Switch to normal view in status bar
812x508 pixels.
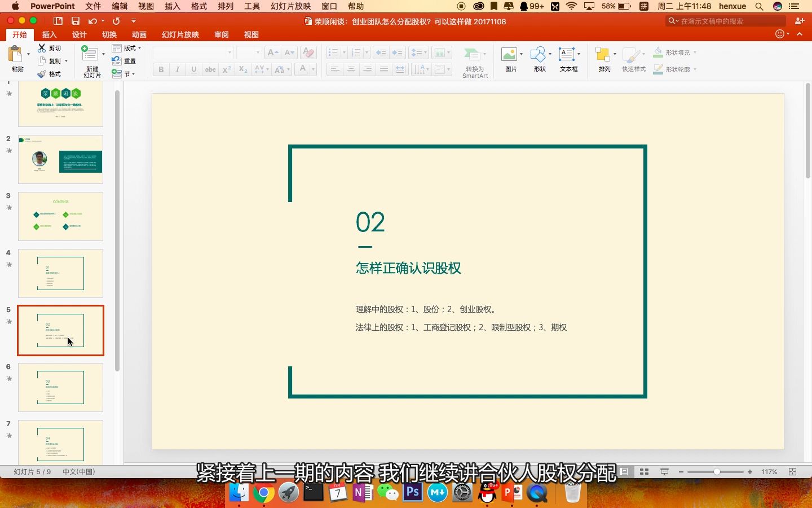pos(624,472)
